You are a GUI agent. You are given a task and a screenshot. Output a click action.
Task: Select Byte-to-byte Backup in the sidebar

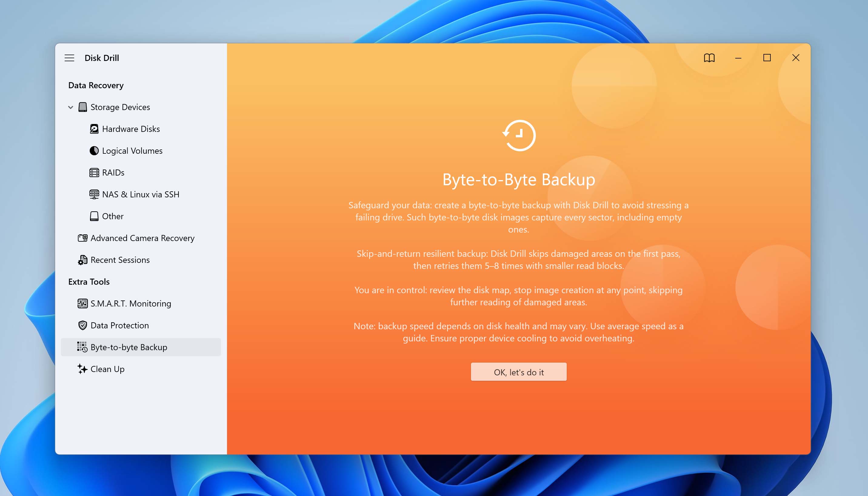pos(129,347)
